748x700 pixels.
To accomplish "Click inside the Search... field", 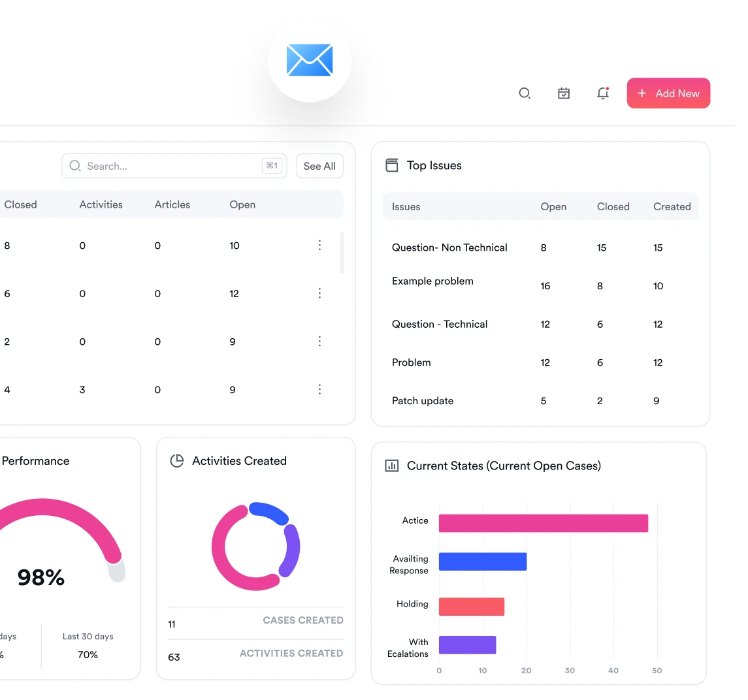I will 174,166.
